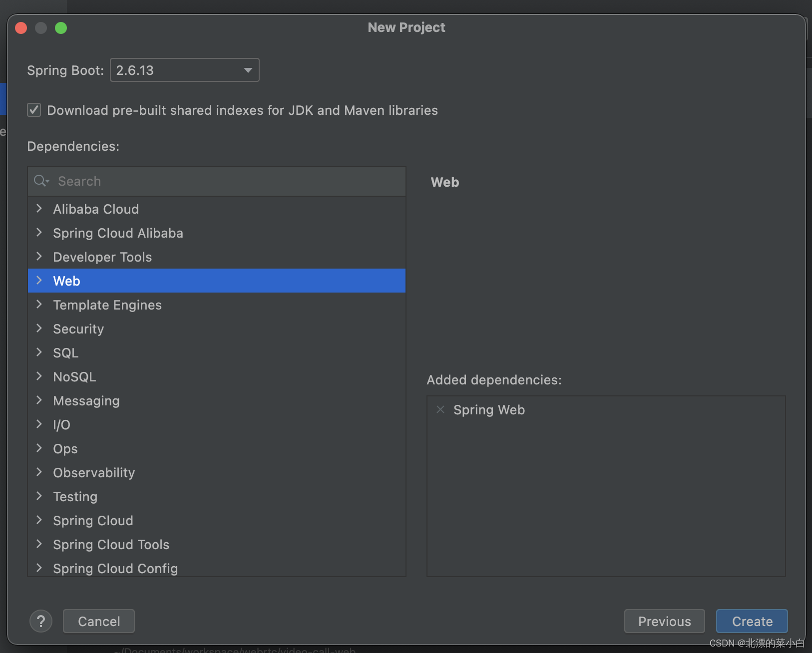Select the Spring Cloud Alibaba row
812x653 pixels.
pos(217,233)
